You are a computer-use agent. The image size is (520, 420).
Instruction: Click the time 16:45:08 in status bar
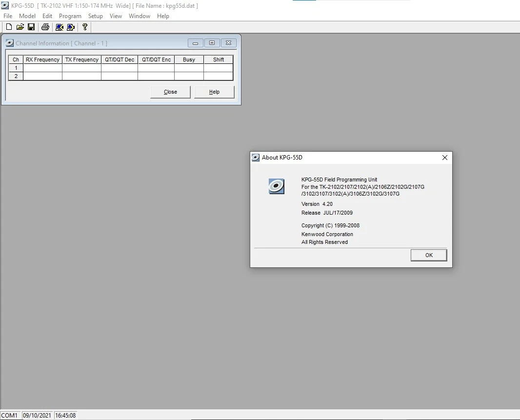[x=65, y=415]
